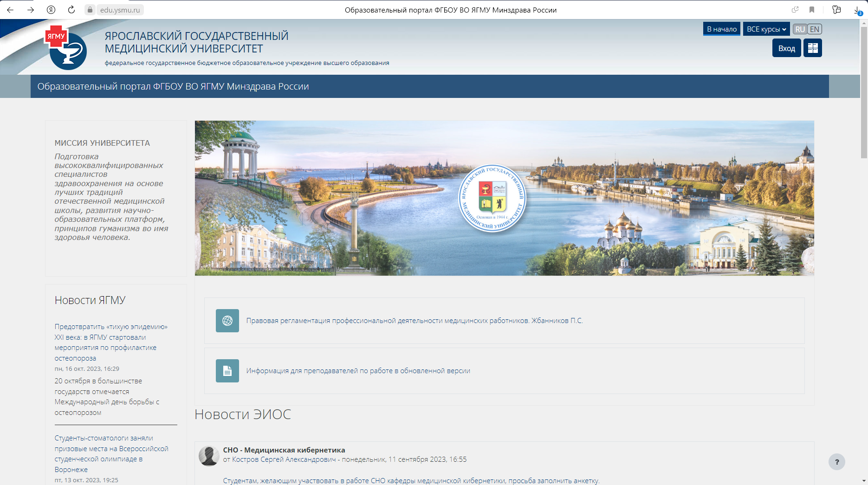Click the Новости ЯГМУ heading
This screenshot has height=485, width=868.
90,300
